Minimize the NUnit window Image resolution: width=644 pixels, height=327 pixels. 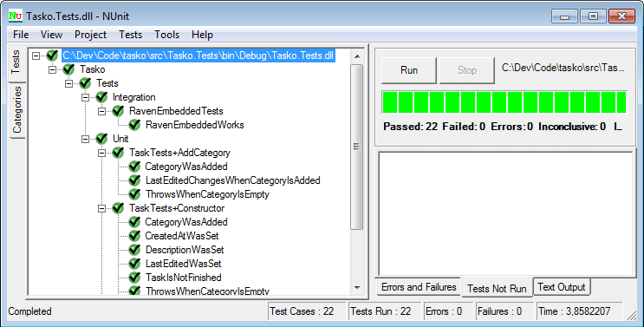[565, 16]
